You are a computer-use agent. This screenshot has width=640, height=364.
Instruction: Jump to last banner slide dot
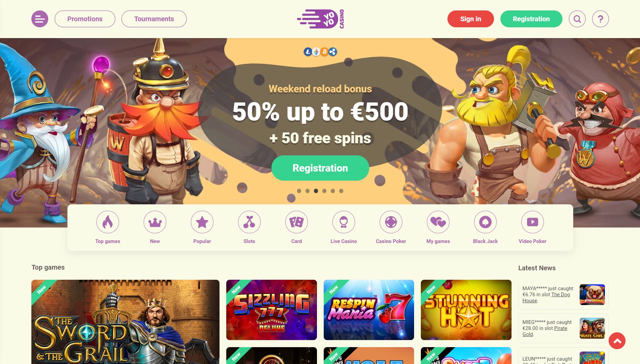(x=341, y=191)
